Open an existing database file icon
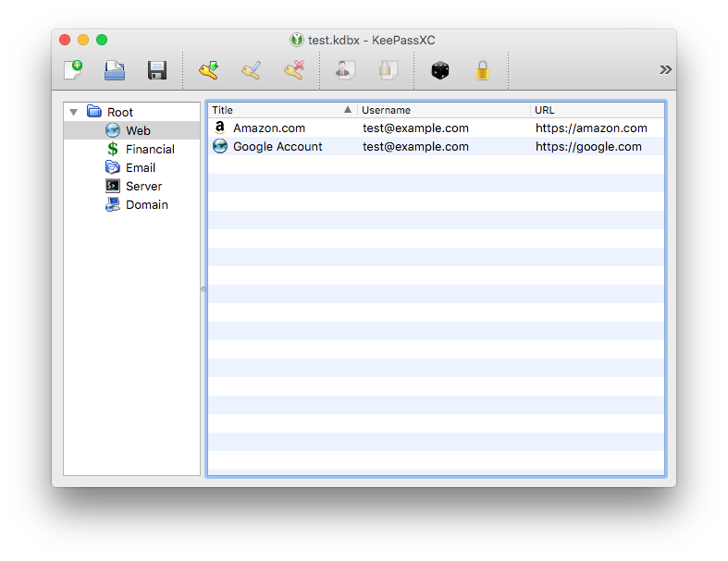The width and height of the screenshot is (728, 561). (x=115, y=70)
